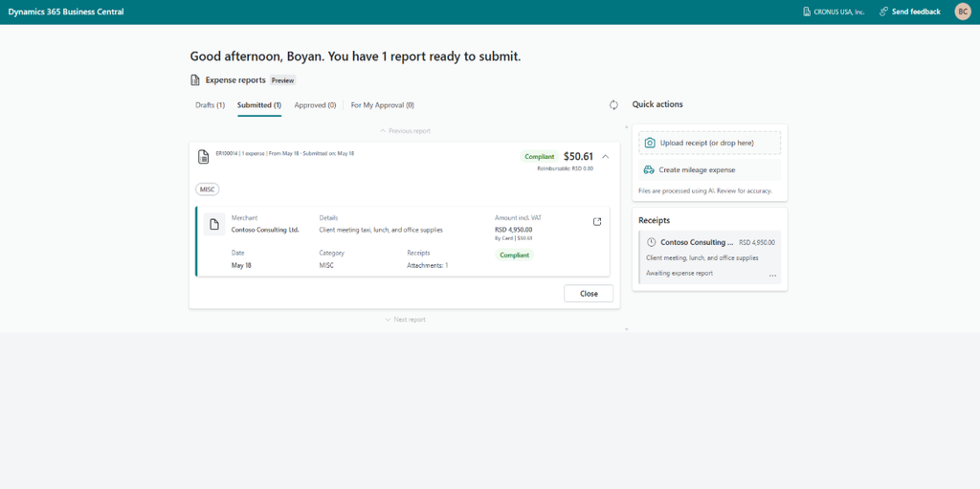Click Awaiting expense report status text
980x489 pixels.
click(679, 274)
